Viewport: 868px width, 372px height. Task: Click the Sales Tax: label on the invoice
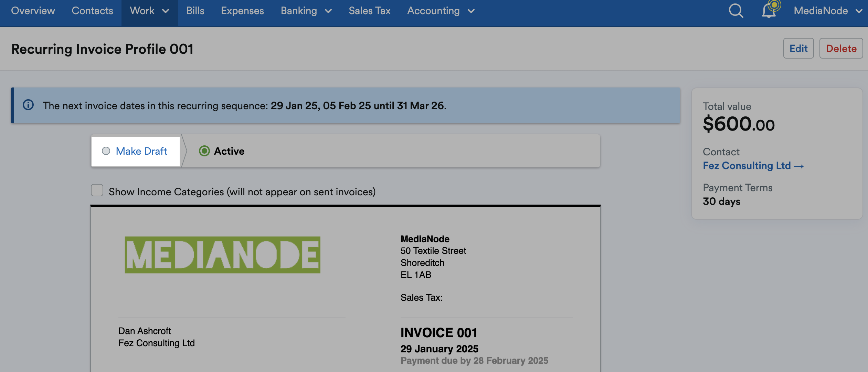pos(422,298)
